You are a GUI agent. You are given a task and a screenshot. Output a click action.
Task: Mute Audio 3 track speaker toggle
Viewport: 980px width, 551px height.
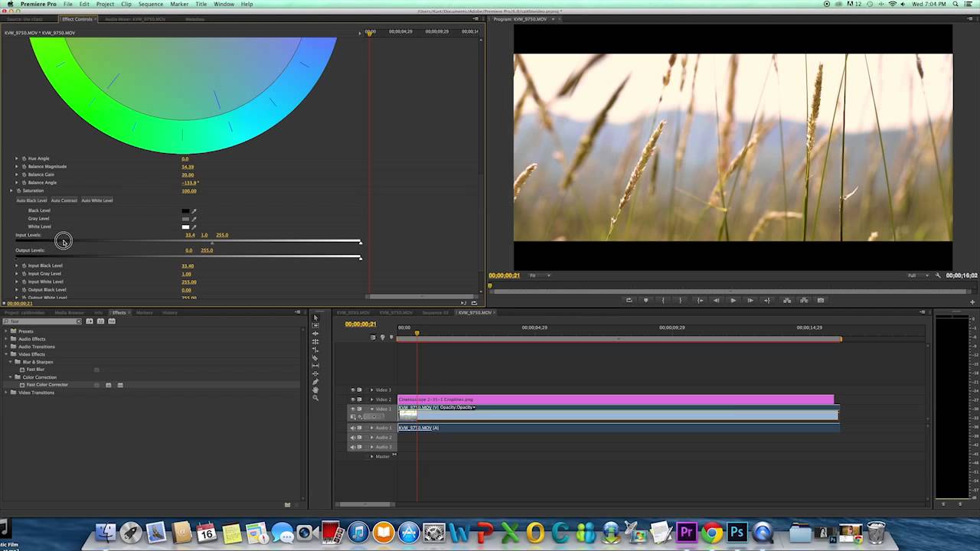click(354, 447)
